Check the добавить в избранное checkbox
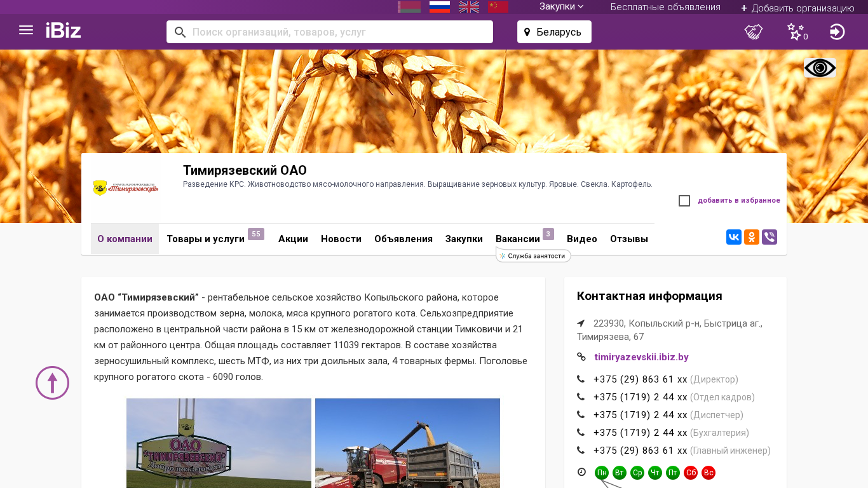Screen dimensions: 868x488 (684, 201)
